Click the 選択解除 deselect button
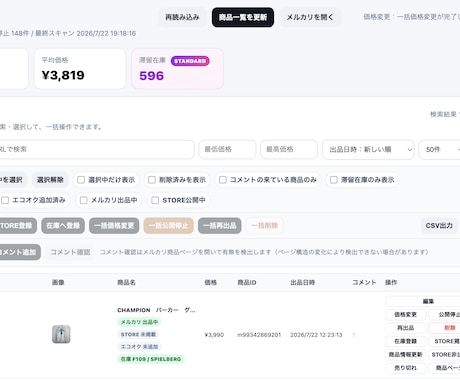460x380 pixels. click(50, 180)
